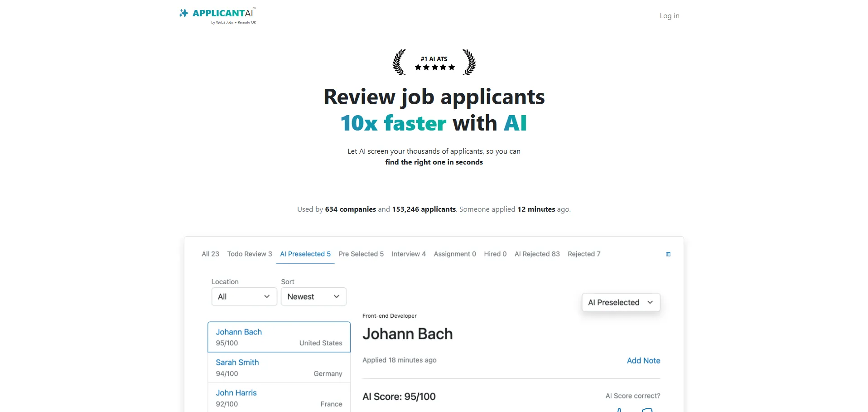The height and width of the screenshot is (412, 868).
Task: Open the AI Preselected status dropdown
Action: tap(620, 302)
